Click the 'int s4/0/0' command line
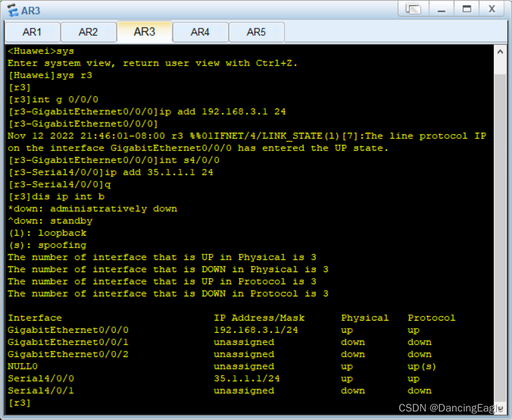Viewport: 512px width, 420px height. (190, 160)
